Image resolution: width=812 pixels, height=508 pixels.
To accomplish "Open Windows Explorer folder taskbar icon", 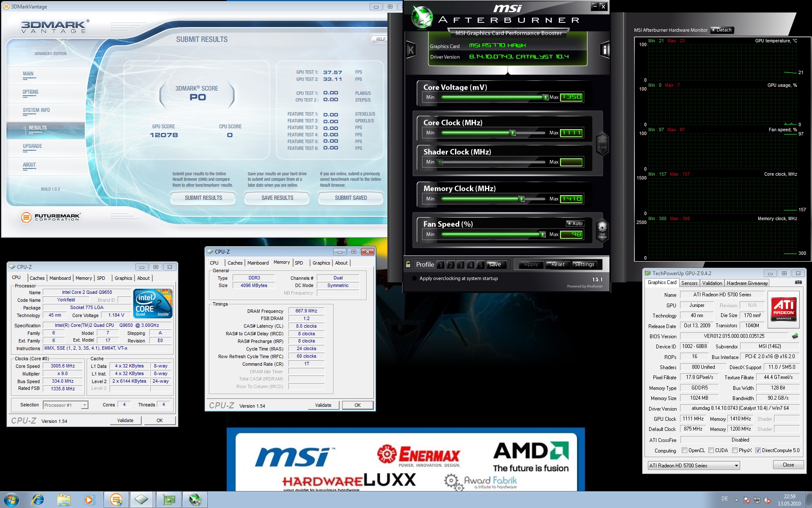I will pyautogui.click(x=64, y=500).
